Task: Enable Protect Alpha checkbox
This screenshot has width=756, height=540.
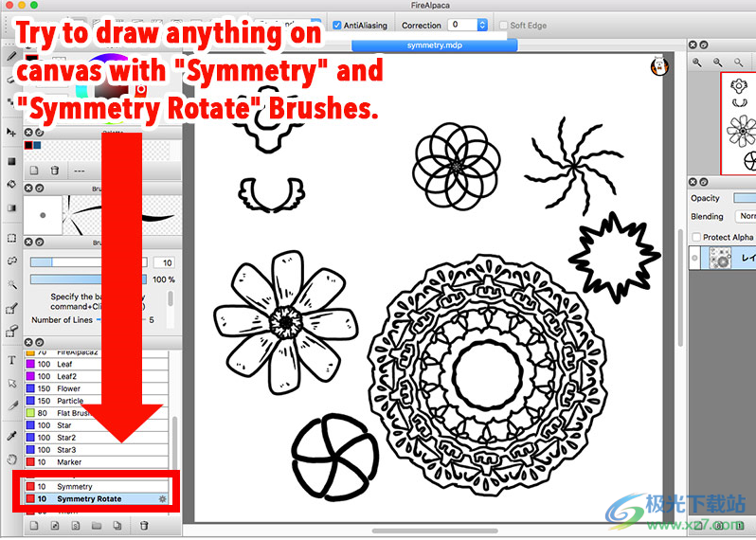Action: [696, 237]
